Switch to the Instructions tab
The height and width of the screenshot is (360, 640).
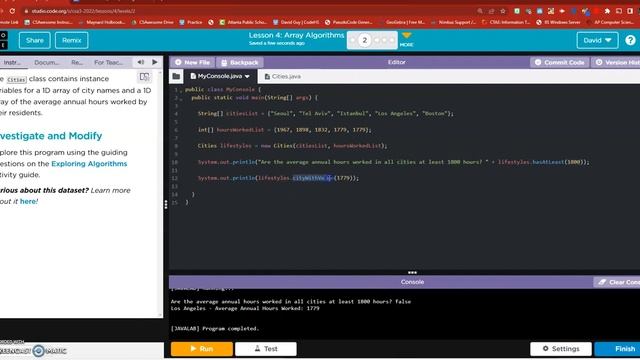pyautogui.click(x=12, y=62)
